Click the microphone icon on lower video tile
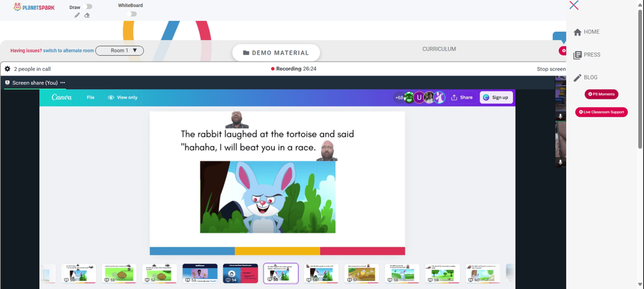 point(560,162)
